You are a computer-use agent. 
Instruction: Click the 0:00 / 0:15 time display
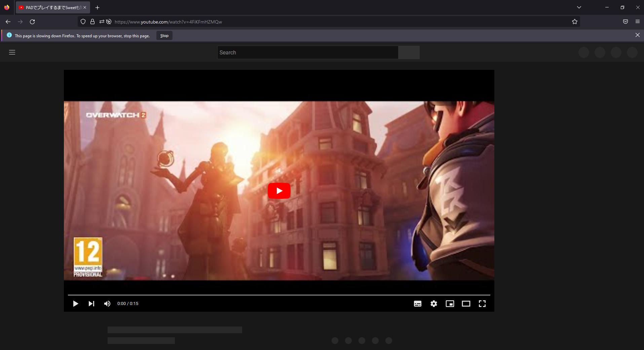tap(128, 304)
